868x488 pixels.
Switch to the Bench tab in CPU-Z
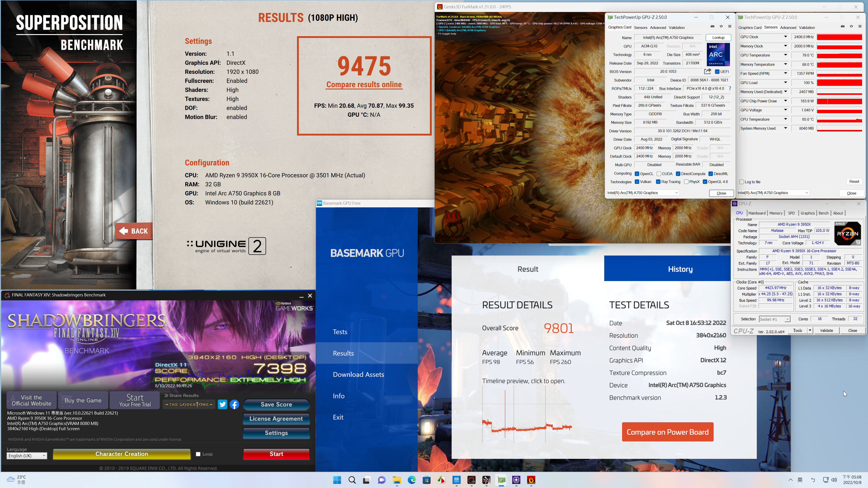point(823,213)
